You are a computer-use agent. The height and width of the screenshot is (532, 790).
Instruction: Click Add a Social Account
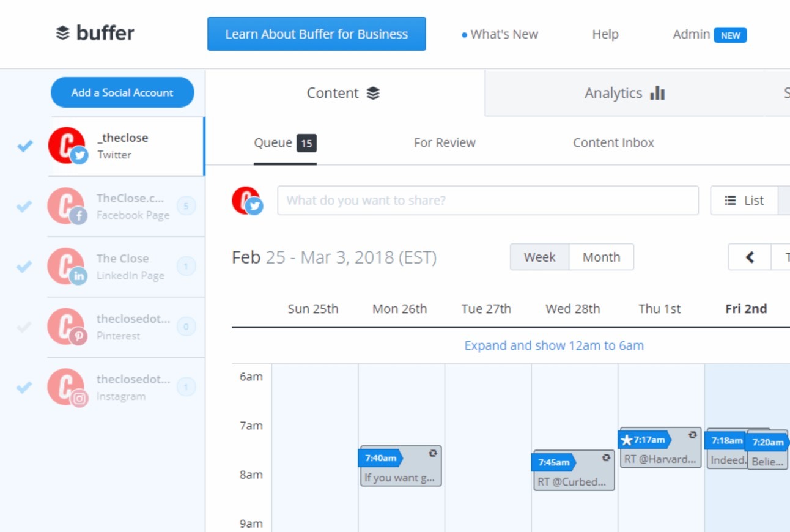click(x=122, y=92)
